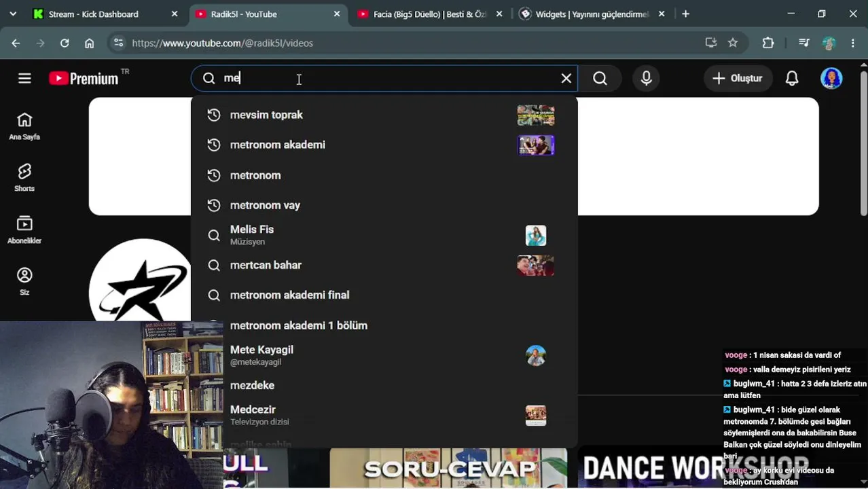Pick the 'metronom akademi final' suggestion

(x=384, y=295)
